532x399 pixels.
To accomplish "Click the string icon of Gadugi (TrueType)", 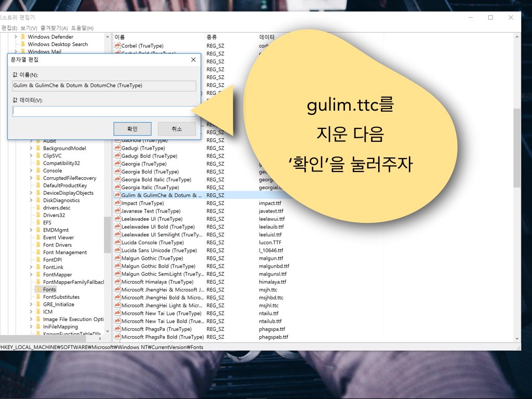I will tap(117, 148).
